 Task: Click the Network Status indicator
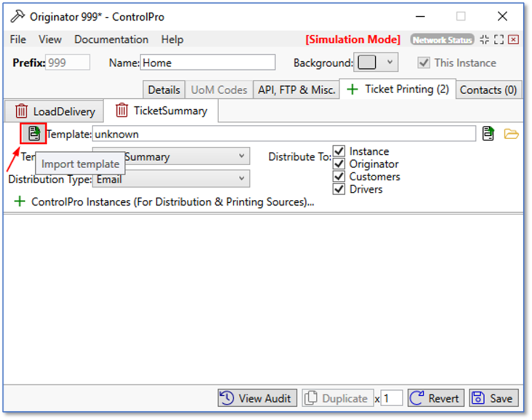pos(442,40)
